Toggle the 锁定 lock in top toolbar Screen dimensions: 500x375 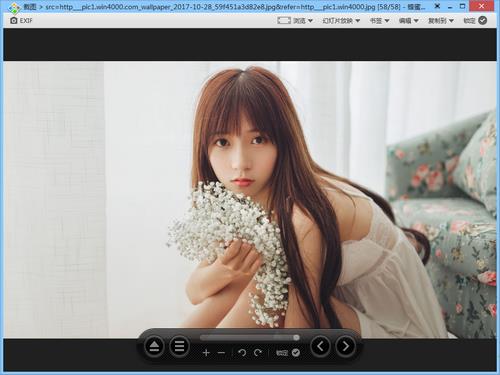[475, 21]
